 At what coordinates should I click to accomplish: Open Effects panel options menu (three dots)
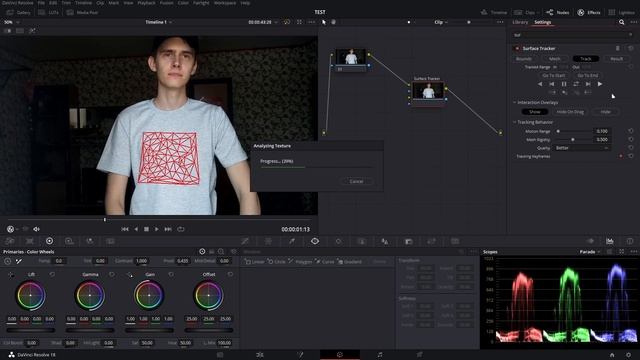pos(633,22)
